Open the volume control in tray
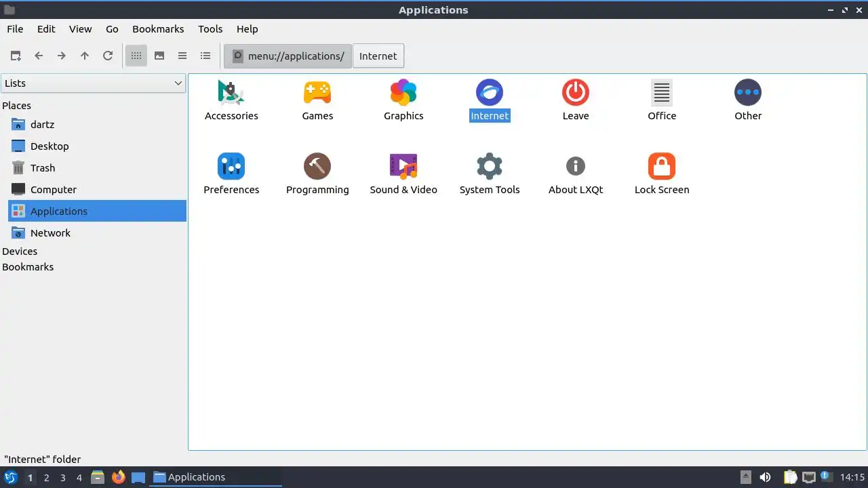 (765, 477)
